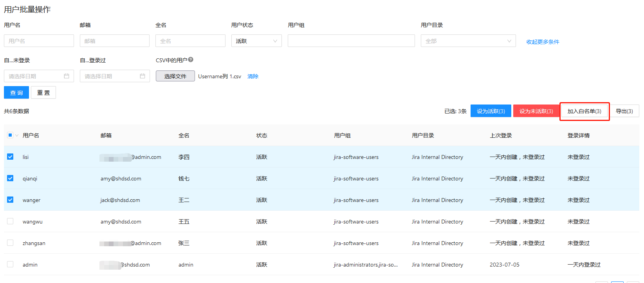The image size is (644, 283).
Task: Check the checkbox for user wangwu
Action: (10, 221)
